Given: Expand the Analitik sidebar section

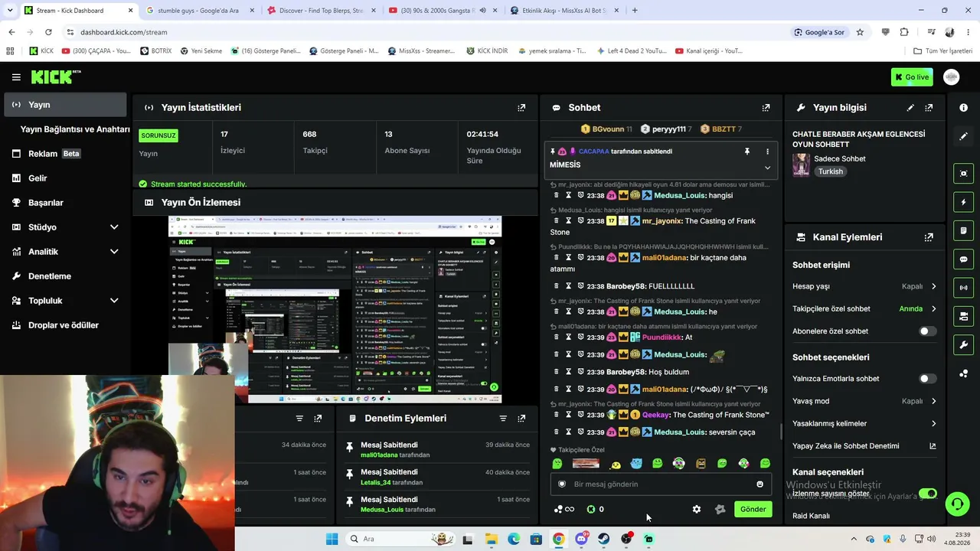Looking at the screenshot, I should pos(114,252).
